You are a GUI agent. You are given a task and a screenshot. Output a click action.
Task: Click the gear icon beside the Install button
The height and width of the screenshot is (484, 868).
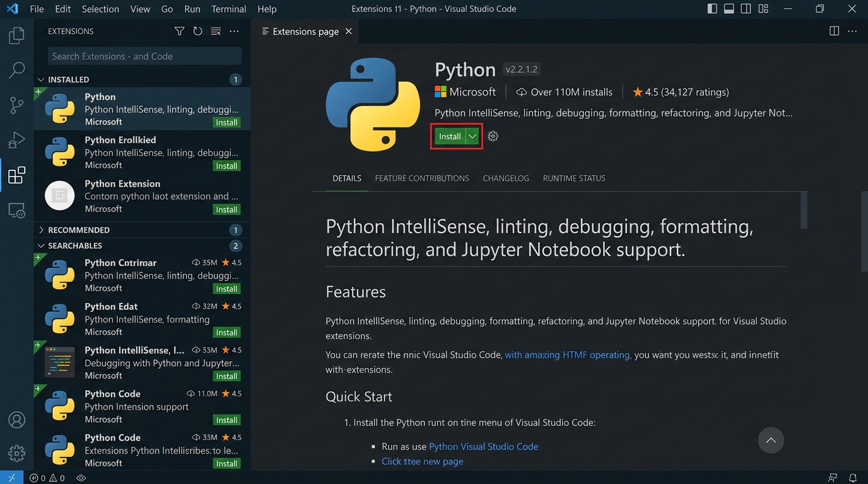tap(493, 136)
